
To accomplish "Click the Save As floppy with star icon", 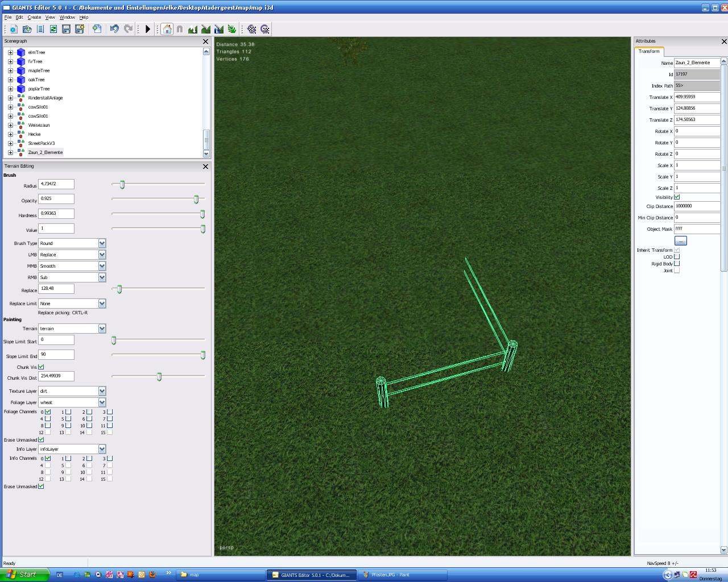I will click(x=80, y=29).
